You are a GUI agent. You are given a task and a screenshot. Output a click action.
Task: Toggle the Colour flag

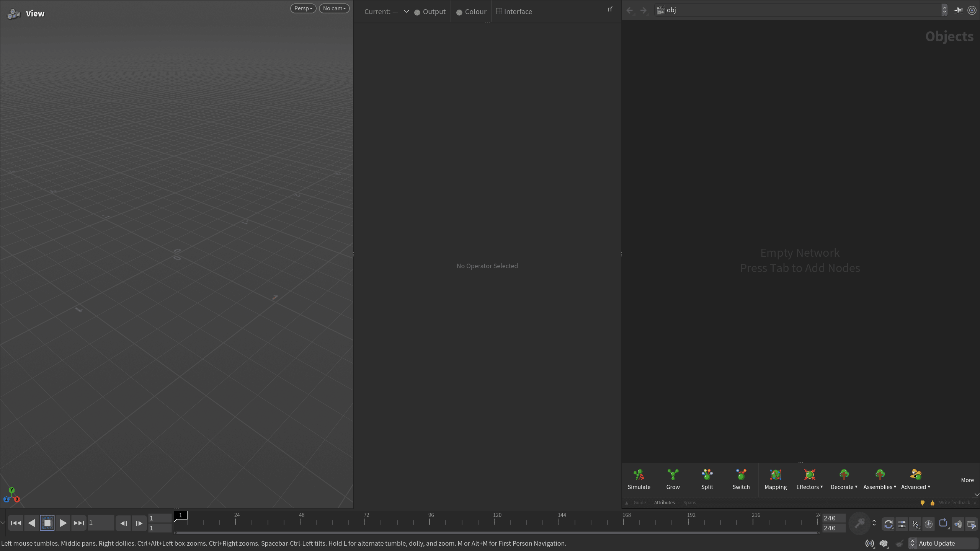click(471, 12)
